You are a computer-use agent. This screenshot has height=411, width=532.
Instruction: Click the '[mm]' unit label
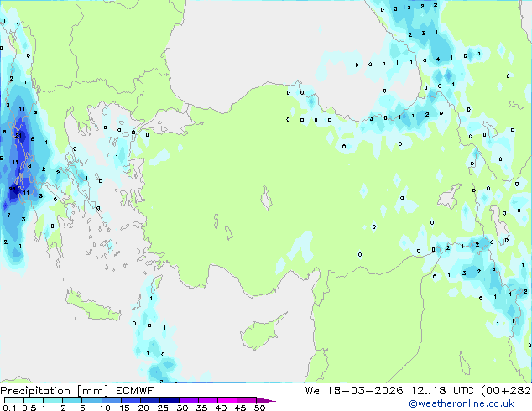[x=93, y=391]
